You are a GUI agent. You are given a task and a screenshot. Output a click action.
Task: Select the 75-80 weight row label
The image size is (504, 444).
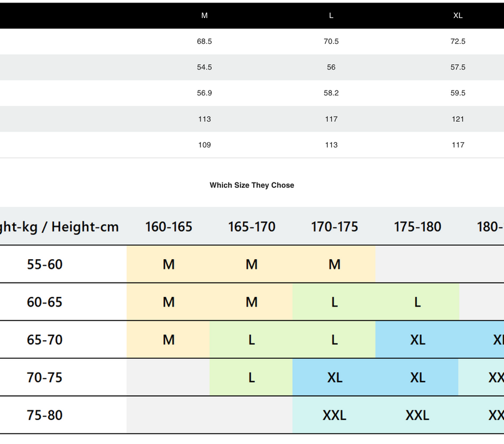click(45, 415)
